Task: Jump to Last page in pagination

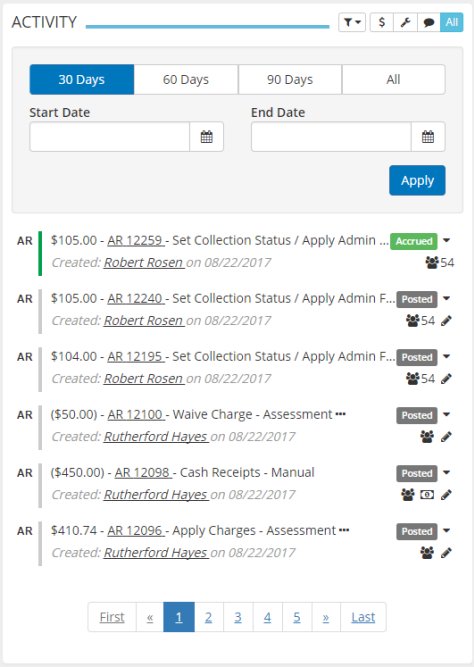Action: (363, 617)
